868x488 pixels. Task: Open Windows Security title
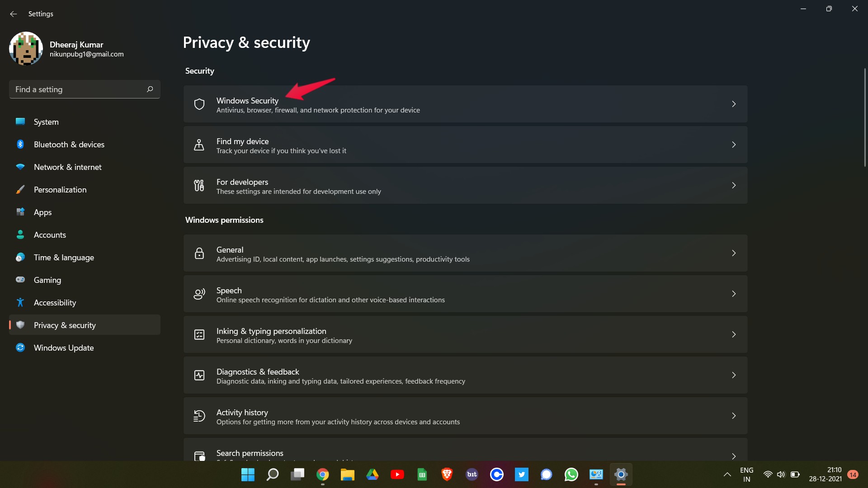(247, 100)
